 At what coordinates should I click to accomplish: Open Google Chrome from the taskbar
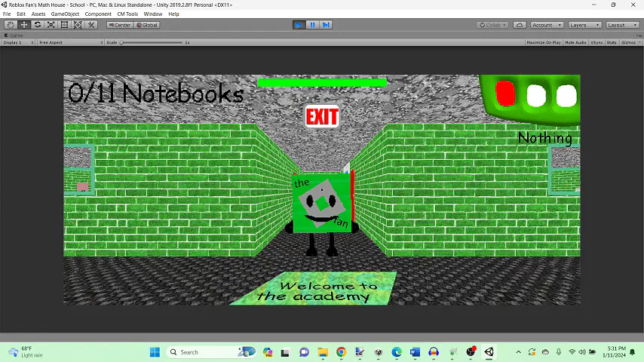pyautogui.click(x=341, y=352)
